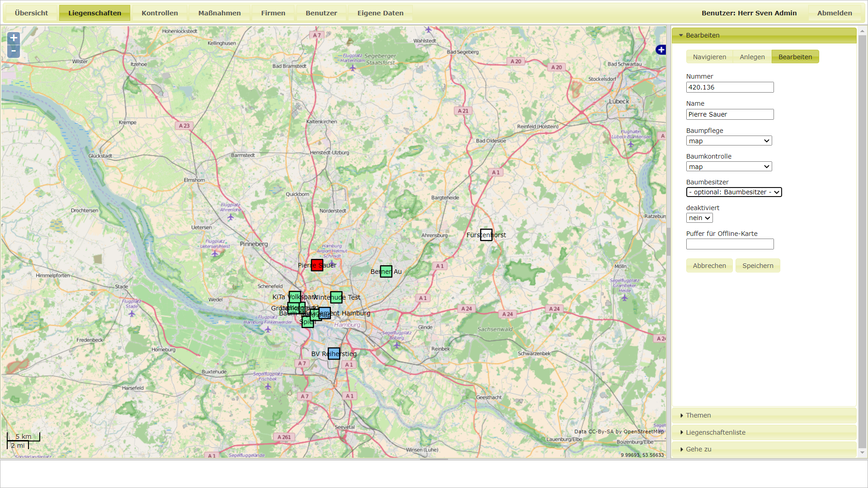This screenshot has width=868, height=488.
Task: Open the Kontrollen menu
Action: (x=160, y=13)
